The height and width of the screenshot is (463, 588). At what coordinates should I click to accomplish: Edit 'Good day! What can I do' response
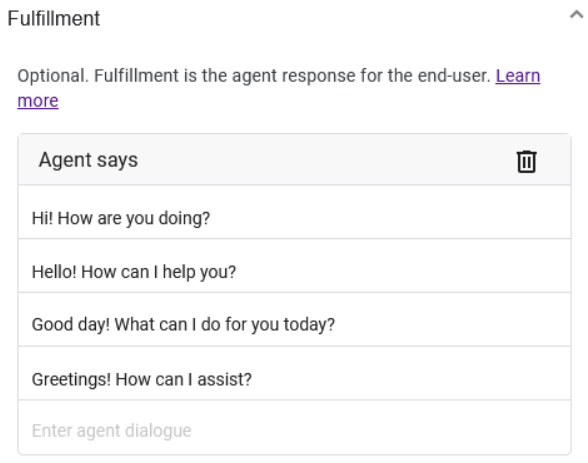click(x=294, y=320)
